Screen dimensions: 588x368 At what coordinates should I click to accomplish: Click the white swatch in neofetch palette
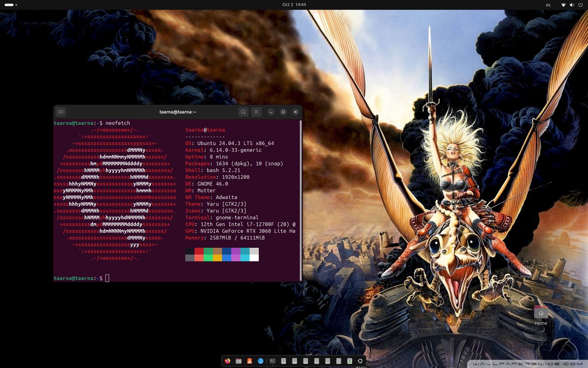[254, 258]
